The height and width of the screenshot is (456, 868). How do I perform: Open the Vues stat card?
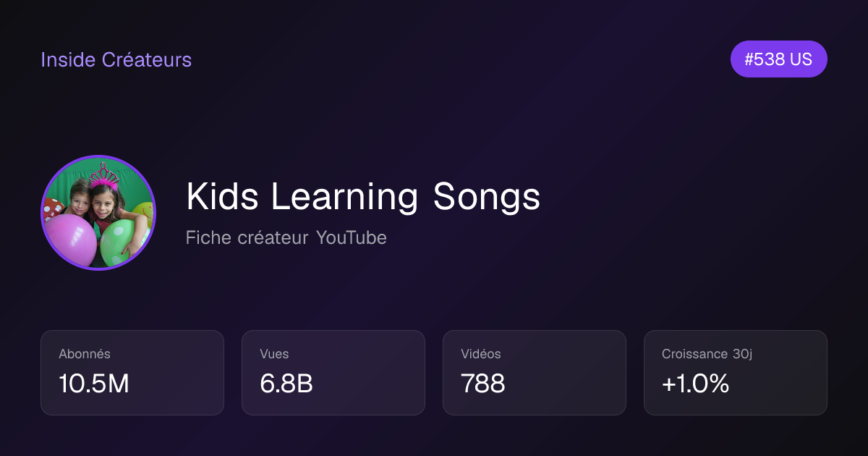pos(333,373)
